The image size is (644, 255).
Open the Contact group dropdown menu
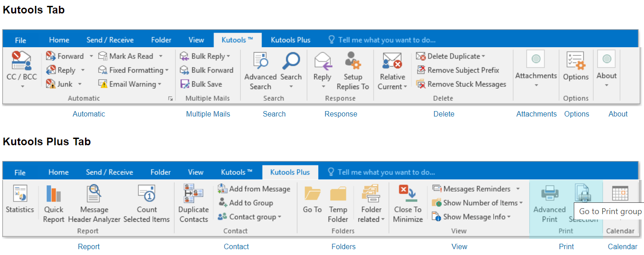click(x=279, y=217)
